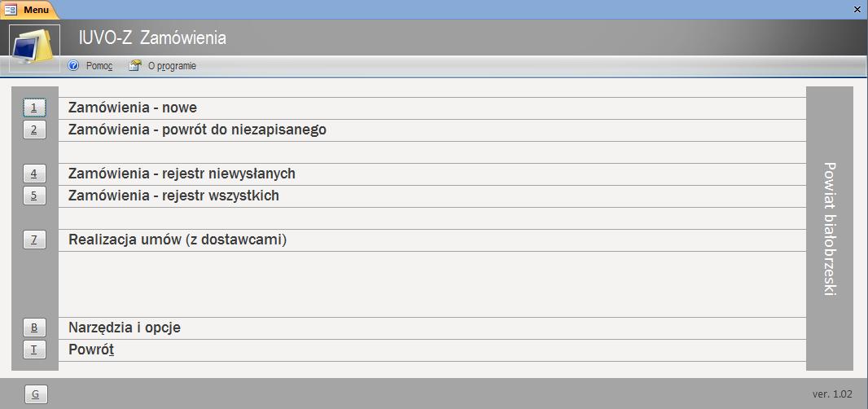Click the Pomoc help icon
The width and height of the screenshot is (868, 409).
74,66
